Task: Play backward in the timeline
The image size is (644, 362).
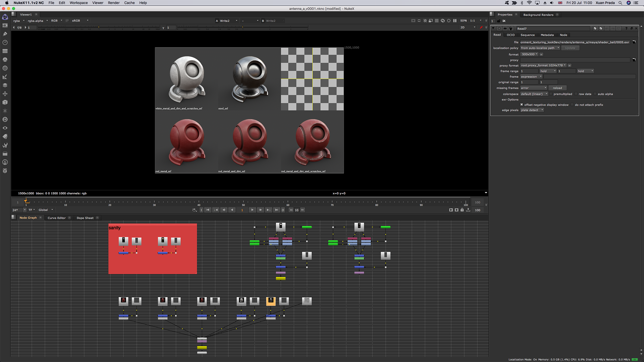Action: pos(232,210)
